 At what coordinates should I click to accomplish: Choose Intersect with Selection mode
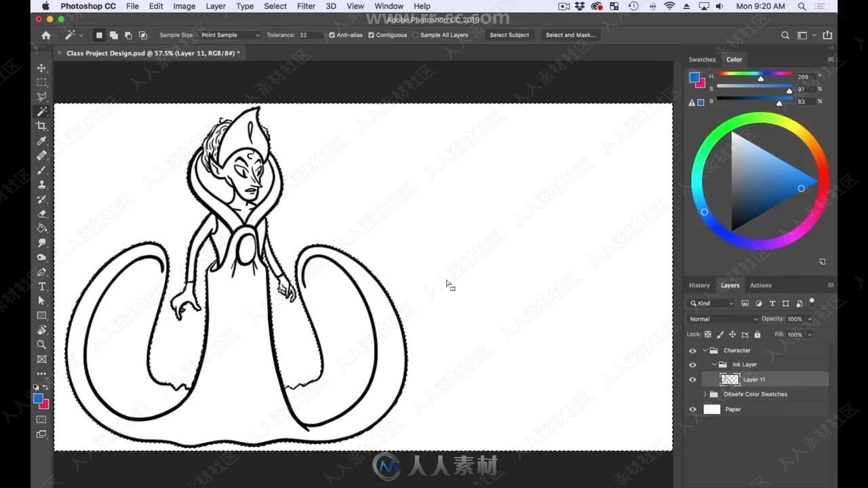142,35
